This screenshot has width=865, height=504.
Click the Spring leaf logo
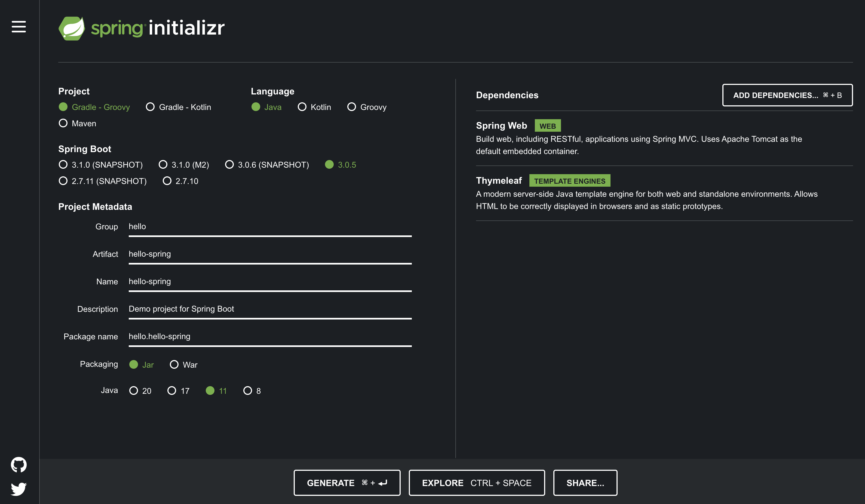coord(72,28)
